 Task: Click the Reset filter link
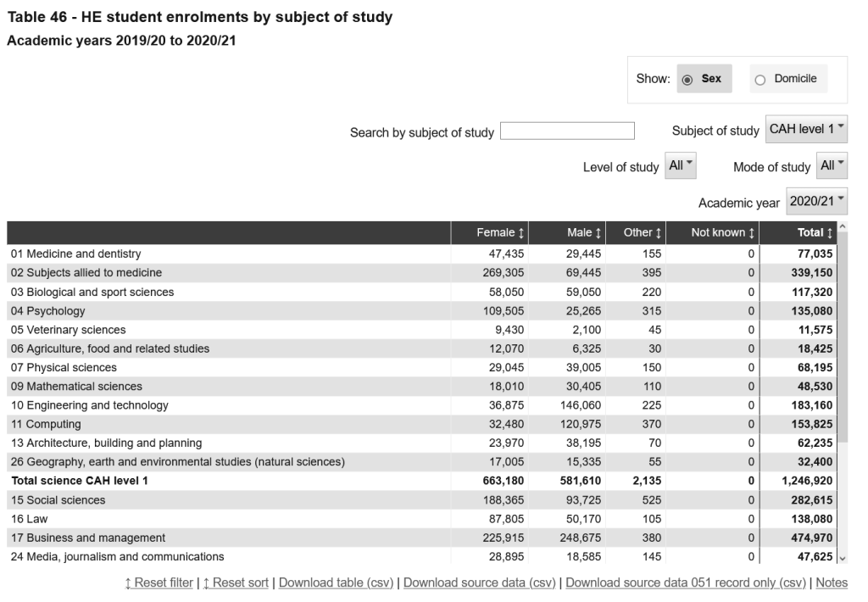159,582
